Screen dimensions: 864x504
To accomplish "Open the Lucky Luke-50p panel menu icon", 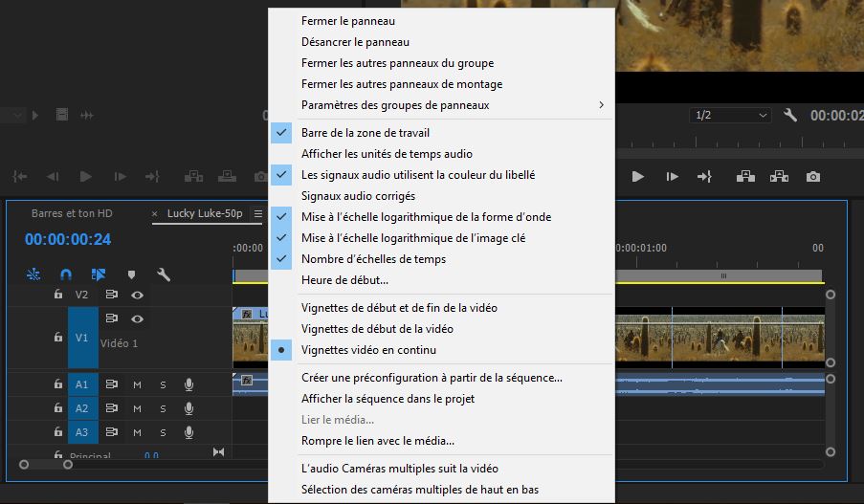I will tap(257, 214).
